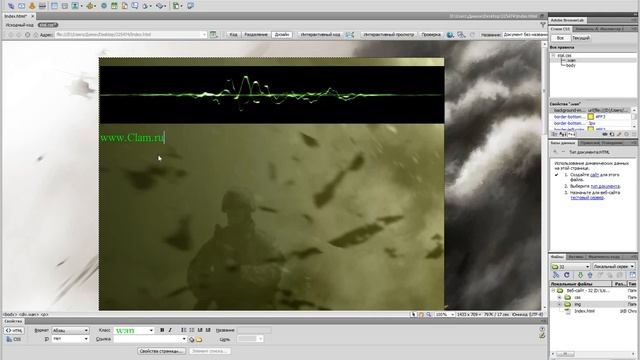Click the B (bold) button in Properties
Image resolution: width=640 pixels, height=360 pixels.
(162, 330)
